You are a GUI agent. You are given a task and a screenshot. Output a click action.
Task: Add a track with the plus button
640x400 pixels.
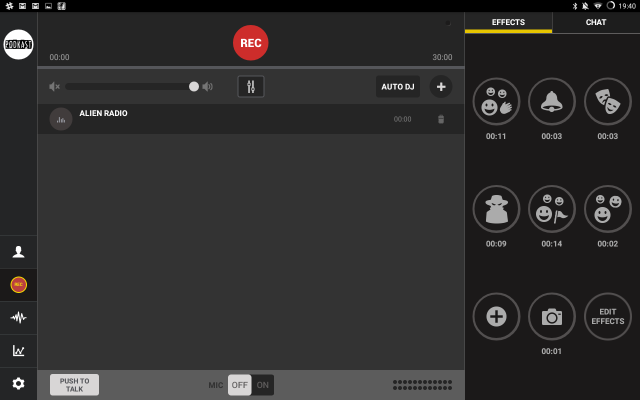coord(441,87)
